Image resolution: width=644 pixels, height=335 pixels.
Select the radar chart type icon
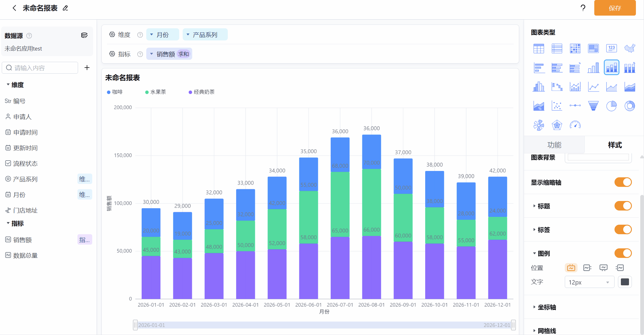[x=557, y=125]
